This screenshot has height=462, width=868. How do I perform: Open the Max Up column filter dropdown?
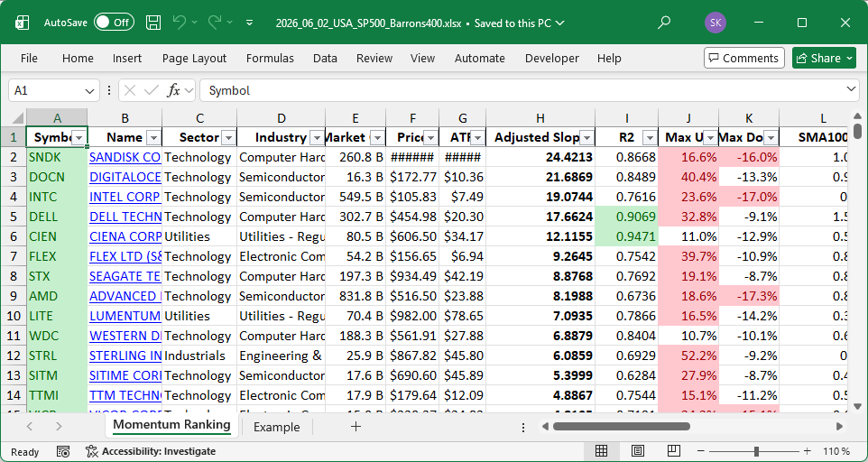710,138
